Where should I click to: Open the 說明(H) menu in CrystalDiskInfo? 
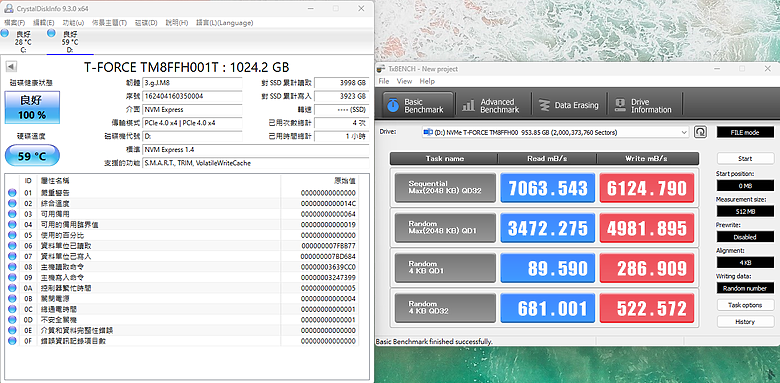click(x=177, y=23)
